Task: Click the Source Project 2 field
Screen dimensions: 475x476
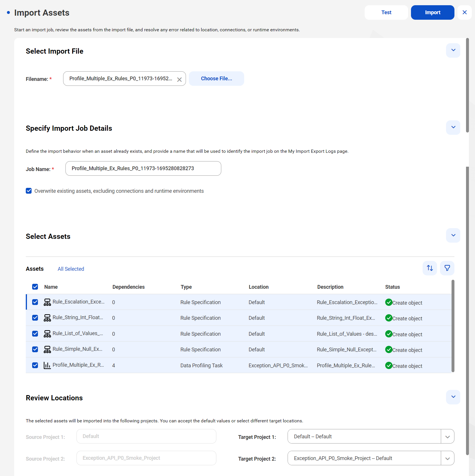Action: (x=146, y=458)
